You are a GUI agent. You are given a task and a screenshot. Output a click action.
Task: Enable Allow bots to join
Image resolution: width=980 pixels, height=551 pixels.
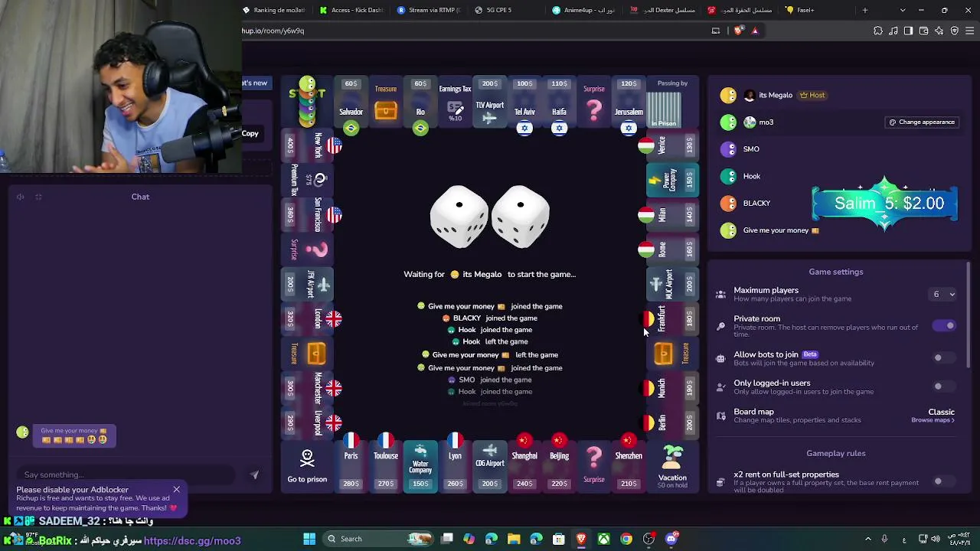944,357
